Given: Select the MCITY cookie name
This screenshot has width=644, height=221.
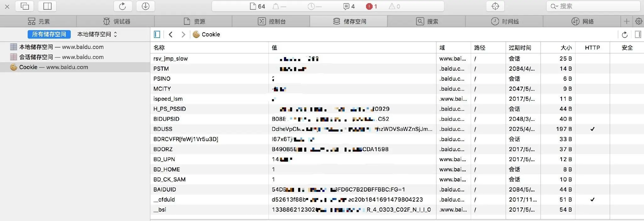Looking at the screenshot, I should [162, 89].
